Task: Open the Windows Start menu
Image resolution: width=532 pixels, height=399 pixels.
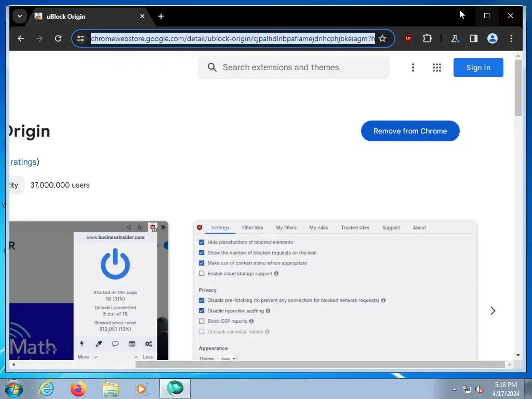Action: tap(14, 389)
